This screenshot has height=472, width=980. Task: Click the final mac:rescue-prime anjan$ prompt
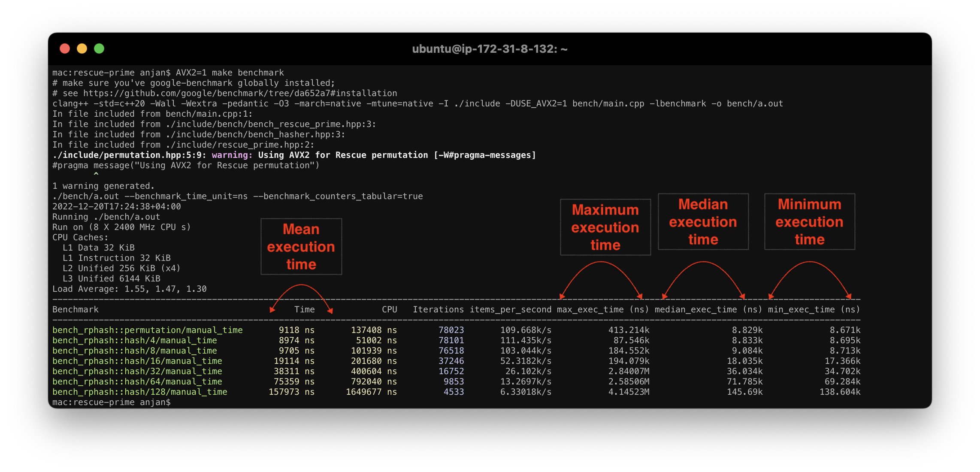[x=111, y=402]
